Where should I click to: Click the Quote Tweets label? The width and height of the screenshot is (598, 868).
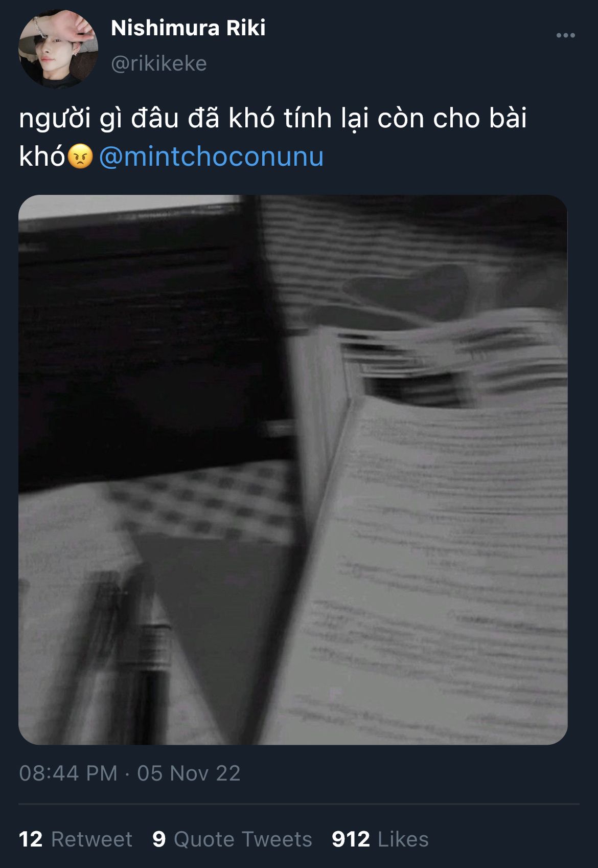coord(243,839)
